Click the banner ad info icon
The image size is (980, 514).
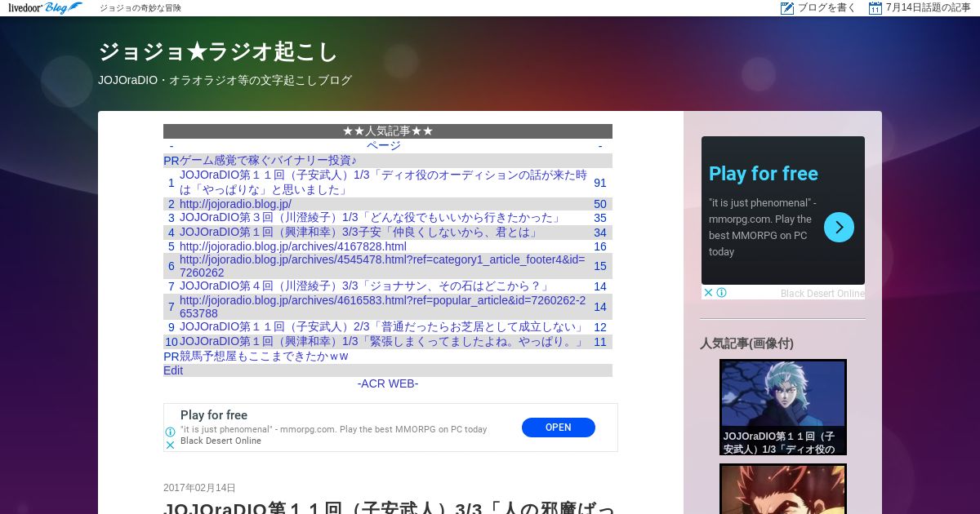pyautogui.click(x=170, y=432)
